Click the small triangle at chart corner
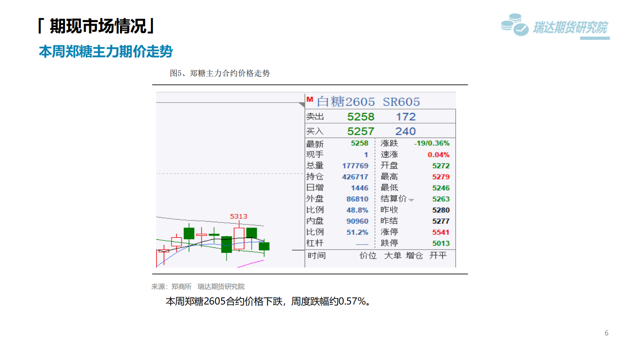The height and width of the screenshot is (362, 644). click(301, 105)
